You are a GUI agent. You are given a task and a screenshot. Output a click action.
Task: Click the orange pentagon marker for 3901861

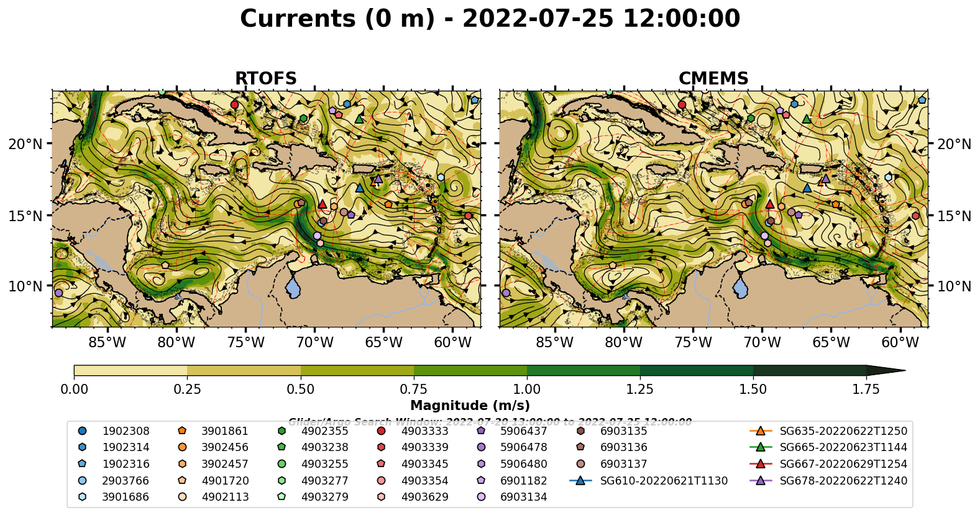(x=182, y=431)
